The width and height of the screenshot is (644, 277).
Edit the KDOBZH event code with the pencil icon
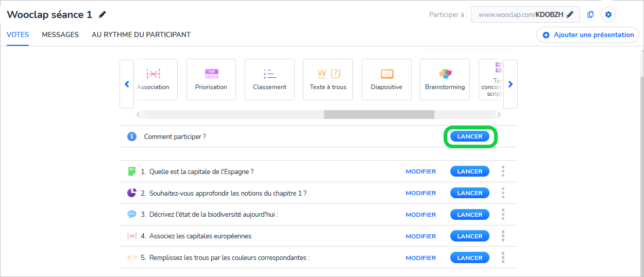pos(570,15)
